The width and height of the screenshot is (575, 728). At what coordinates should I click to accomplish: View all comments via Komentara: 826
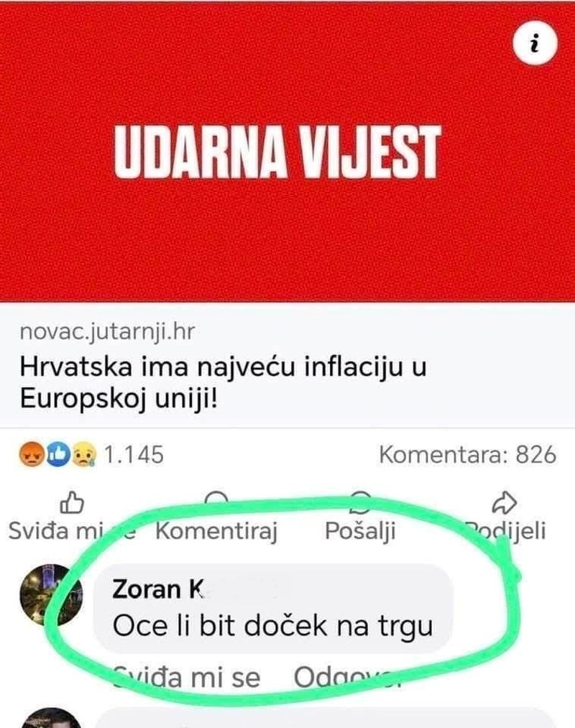coord(467,454)
